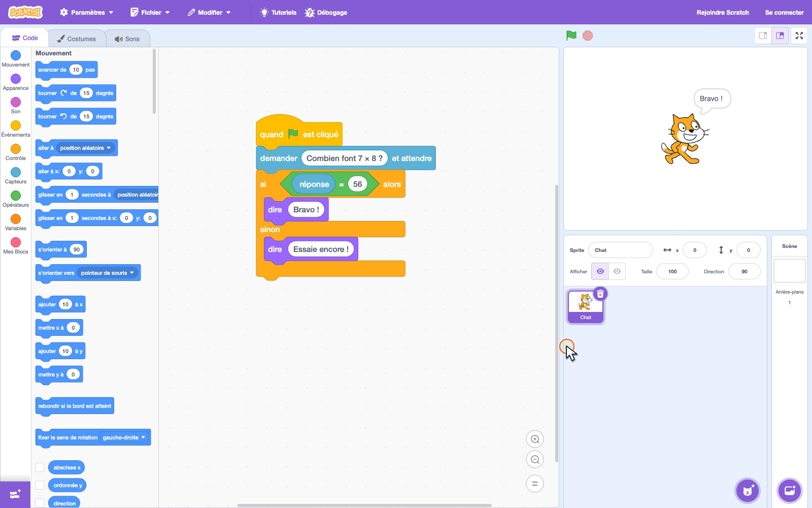
Task: Open the add extension button
Action: point(15,494)
